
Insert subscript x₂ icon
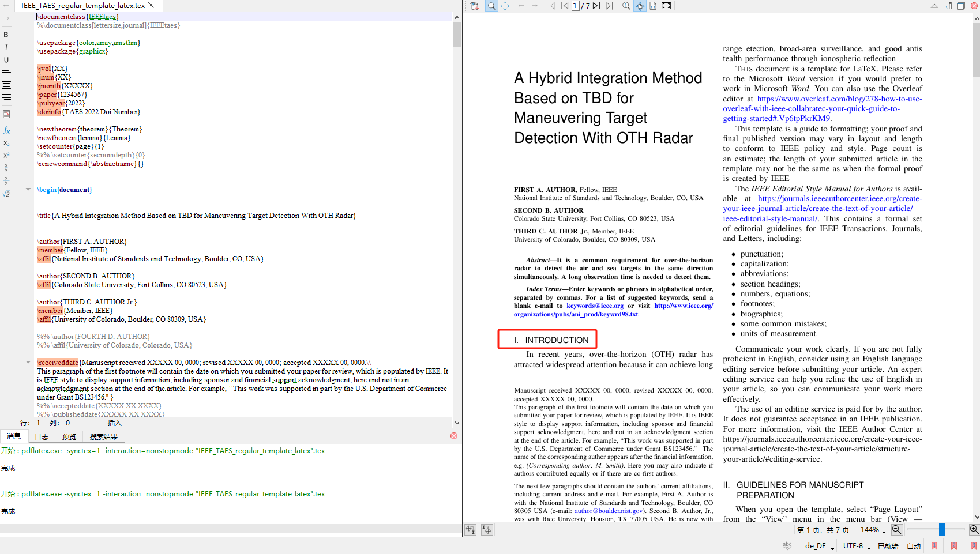coord(6,143)
